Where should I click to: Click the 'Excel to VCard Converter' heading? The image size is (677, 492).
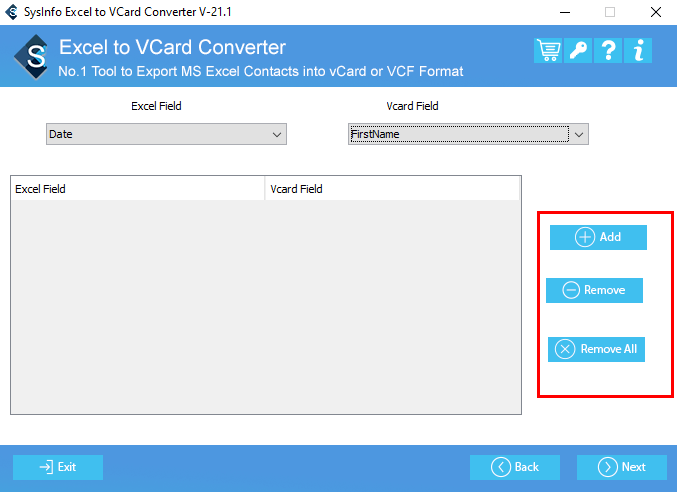click(x=172, y=47)
